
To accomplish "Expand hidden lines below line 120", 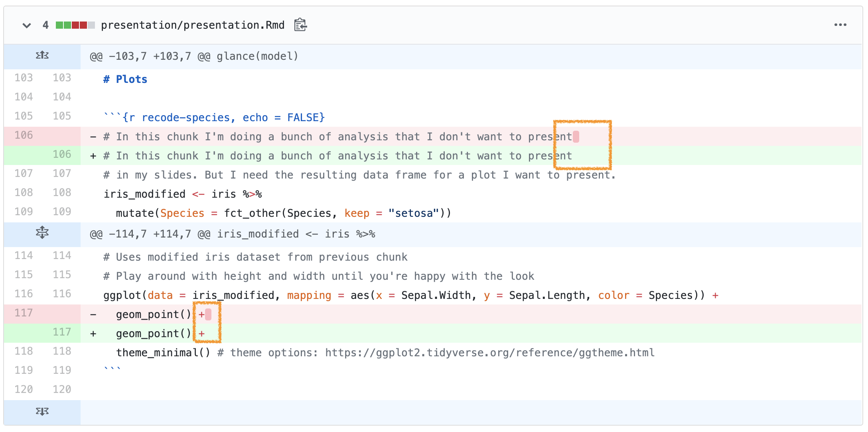I will 42,411.
